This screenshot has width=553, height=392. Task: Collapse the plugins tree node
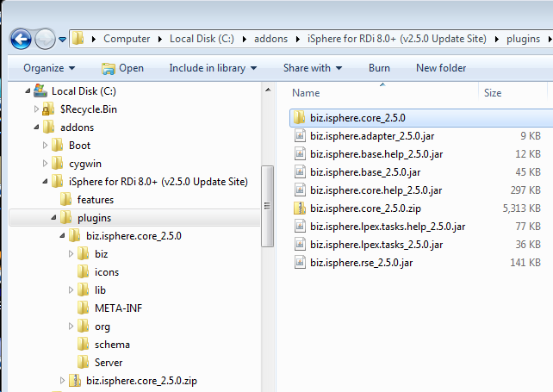pyautogui.click(x=53, y=218)
